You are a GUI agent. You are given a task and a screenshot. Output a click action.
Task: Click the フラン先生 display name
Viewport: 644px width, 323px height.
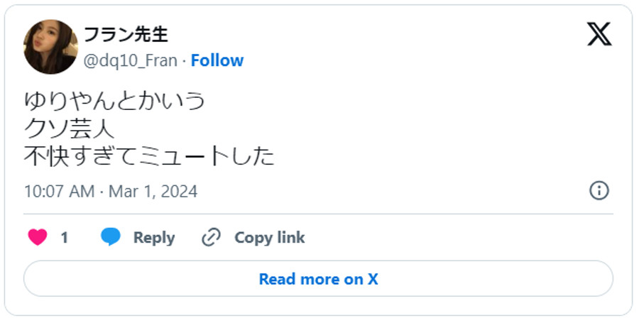point(126,34)
